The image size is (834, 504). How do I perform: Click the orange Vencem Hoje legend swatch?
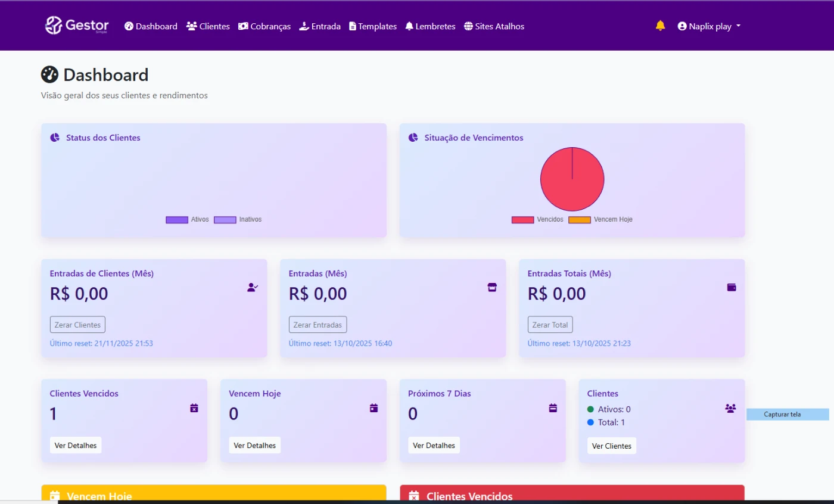(579, 220)
